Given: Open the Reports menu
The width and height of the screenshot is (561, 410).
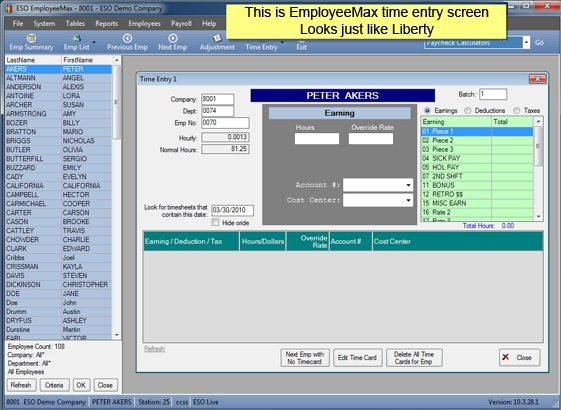Looking at the screenshot, I should point(106,24).
